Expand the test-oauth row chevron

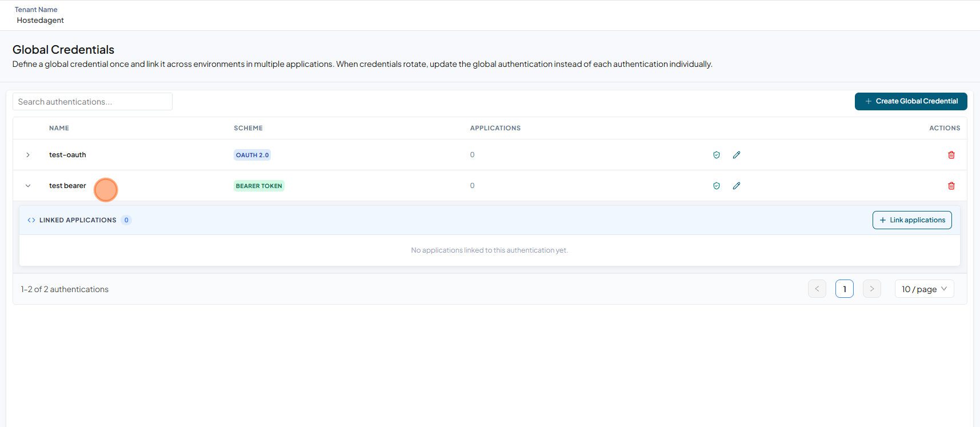pyautogui.click(x=28, y=155)
